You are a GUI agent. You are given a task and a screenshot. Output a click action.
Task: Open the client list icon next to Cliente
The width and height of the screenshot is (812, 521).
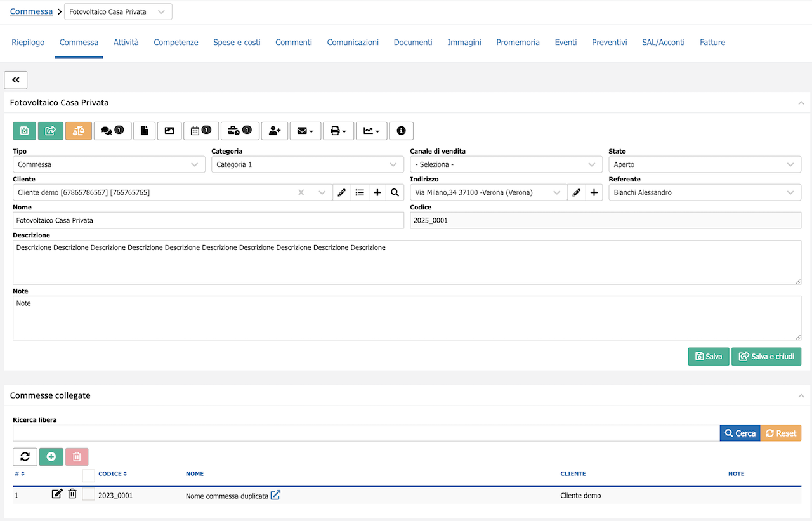click(x=360, y=192)
